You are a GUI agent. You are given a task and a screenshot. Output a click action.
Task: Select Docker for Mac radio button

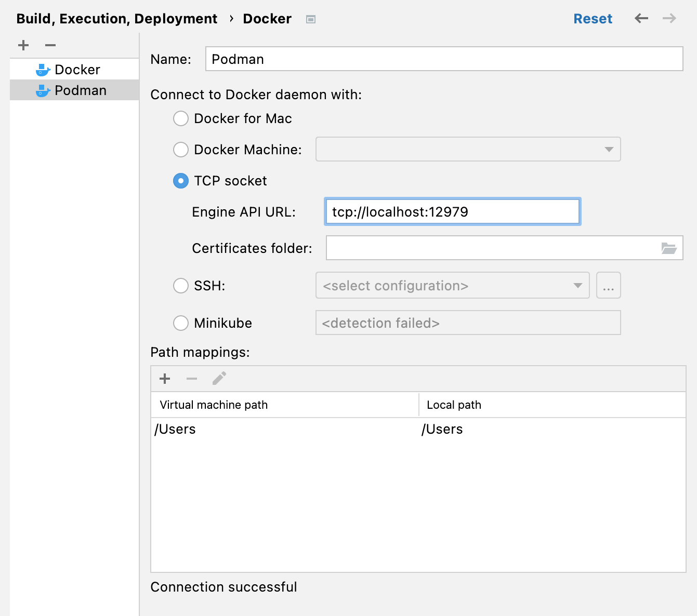(x=181, y=118)
